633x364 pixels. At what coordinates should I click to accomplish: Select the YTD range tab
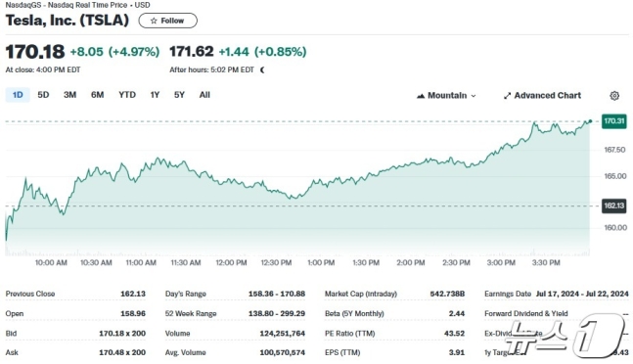tap(127, 95)
